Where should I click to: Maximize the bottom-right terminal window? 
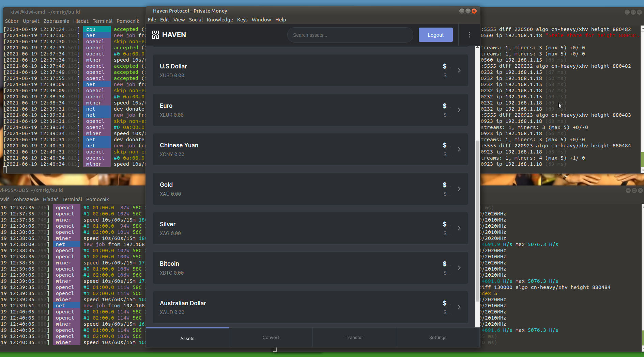[x=634, y=190]
